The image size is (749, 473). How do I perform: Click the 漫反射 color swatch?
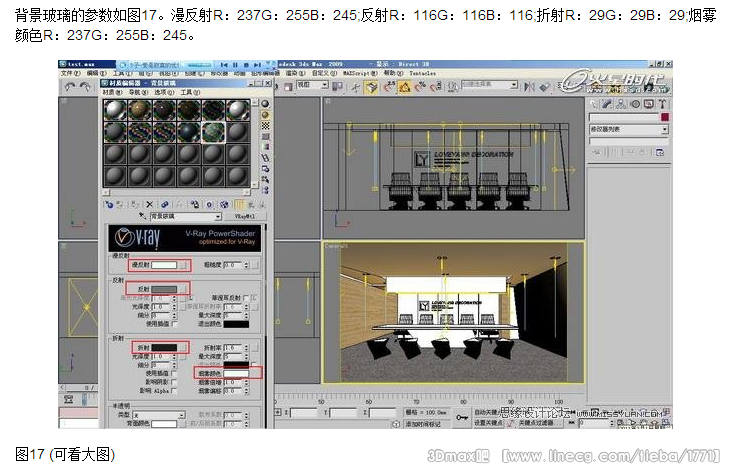[164, 265]
